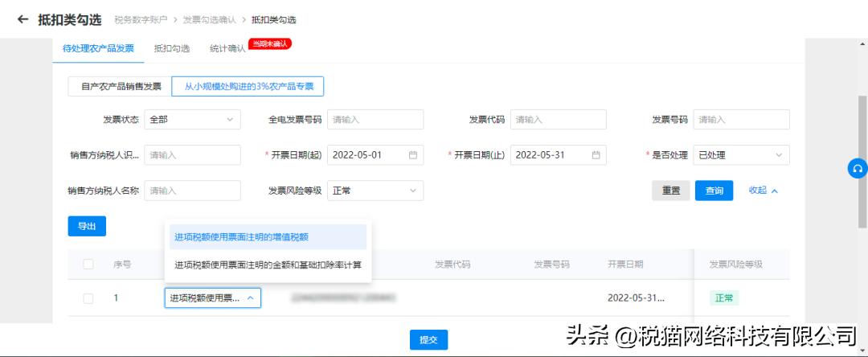Select 自产农产品销售发票 sub-tab
This screenshot has width=868, height=357.
point(120,86)
